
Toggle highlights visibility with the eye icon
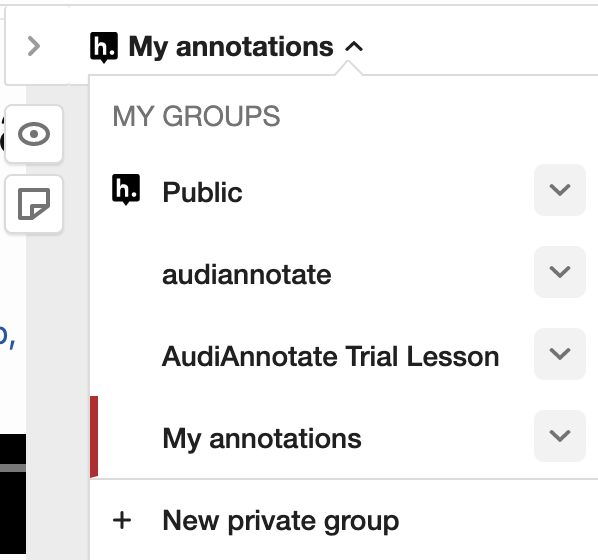click(x=34, y=134)
